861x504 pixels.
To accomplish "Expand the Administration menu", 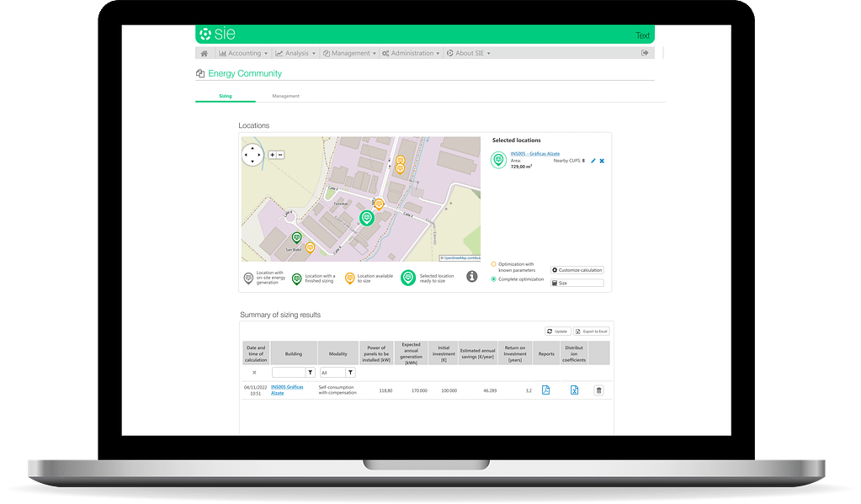I will tap(411, 53).
